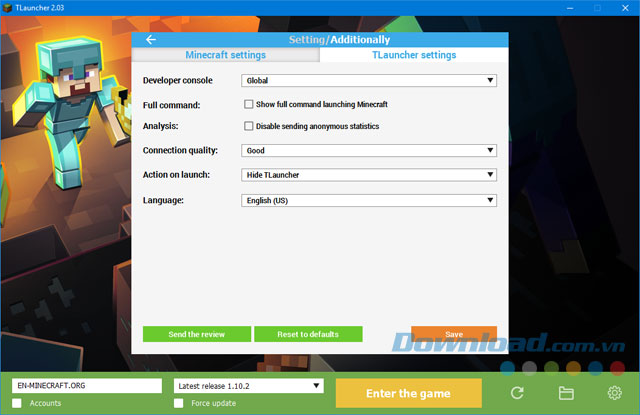Open the Developer console dropdown
This screenshot has width=640, height=415.
369,80
